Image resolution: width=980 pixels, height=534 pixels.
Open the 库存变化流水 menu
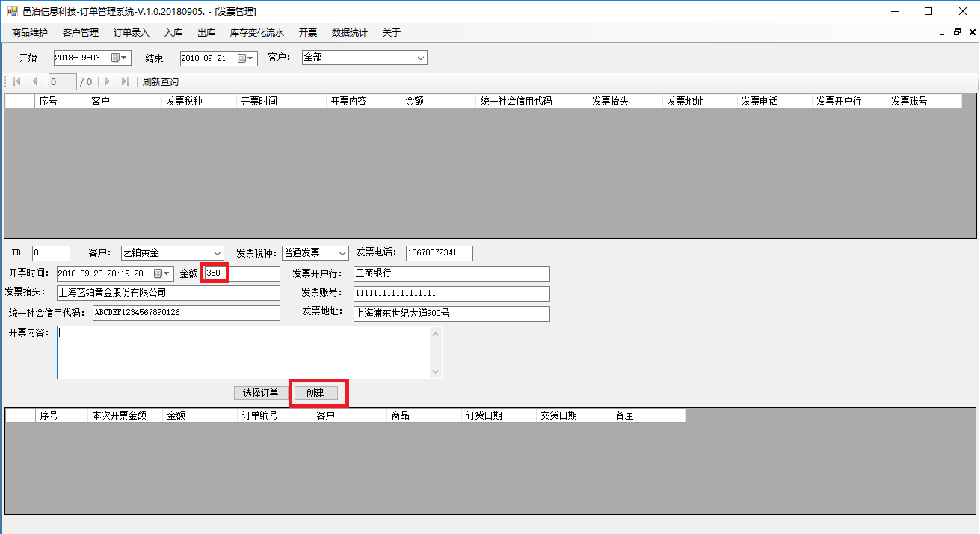[257, 32]
